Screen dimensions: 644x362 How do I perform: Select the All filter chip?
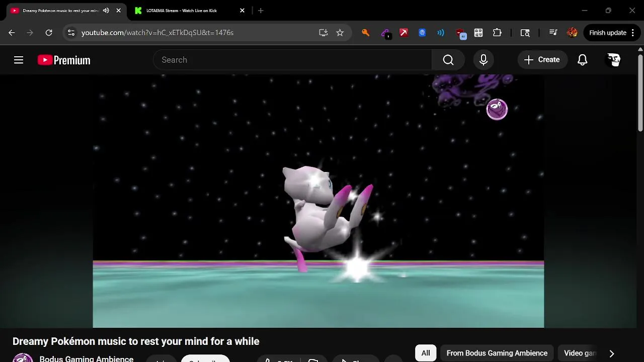tap(426, 353)
